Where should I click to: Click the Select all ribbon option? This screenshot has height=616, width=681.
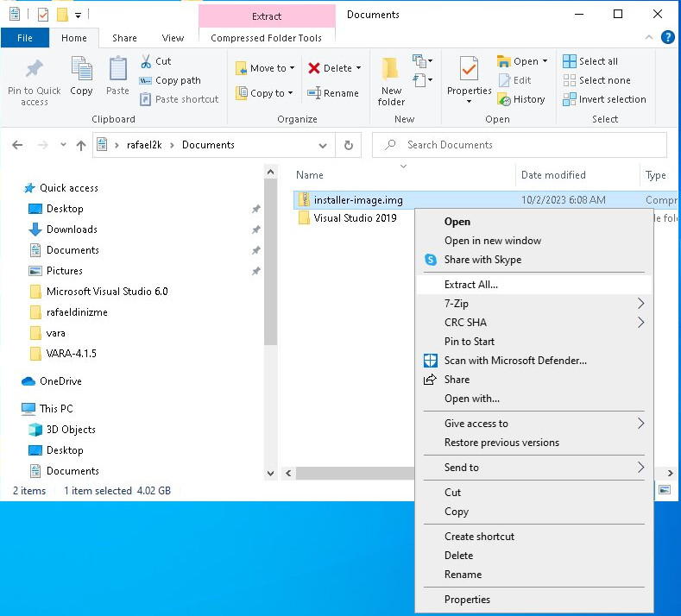590,61
